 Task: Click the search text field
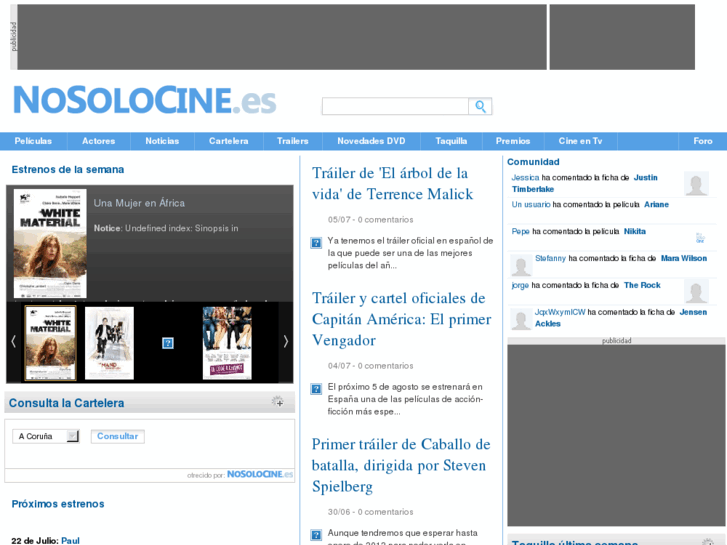tap(394, 106)
